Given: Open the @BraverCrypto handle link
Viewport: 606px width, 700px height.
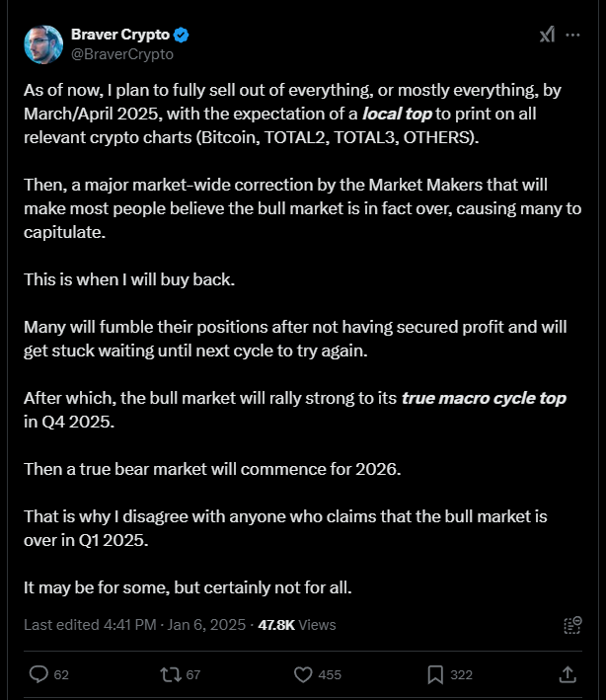Looking at the screenshot, I should click(122, 54).
